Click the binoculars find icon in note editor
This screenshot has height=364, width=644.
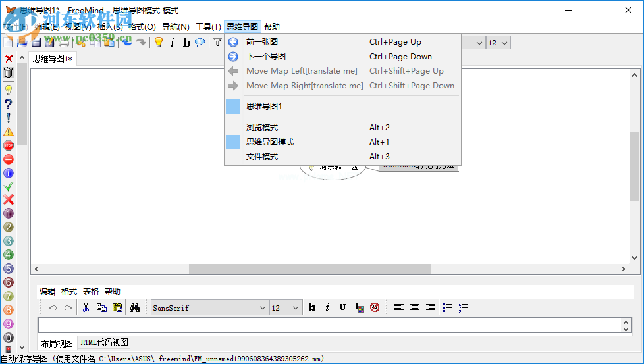(135, 307)
